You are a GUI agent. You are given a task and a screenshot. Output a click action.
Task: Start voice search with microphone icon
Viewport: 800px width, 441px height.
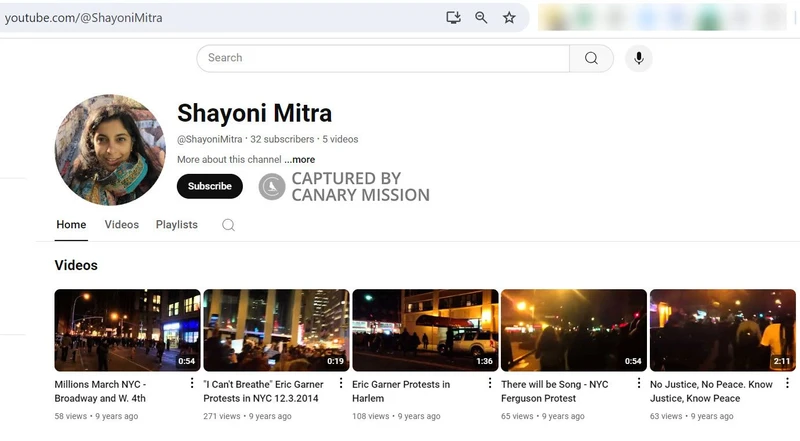point(638,58)
